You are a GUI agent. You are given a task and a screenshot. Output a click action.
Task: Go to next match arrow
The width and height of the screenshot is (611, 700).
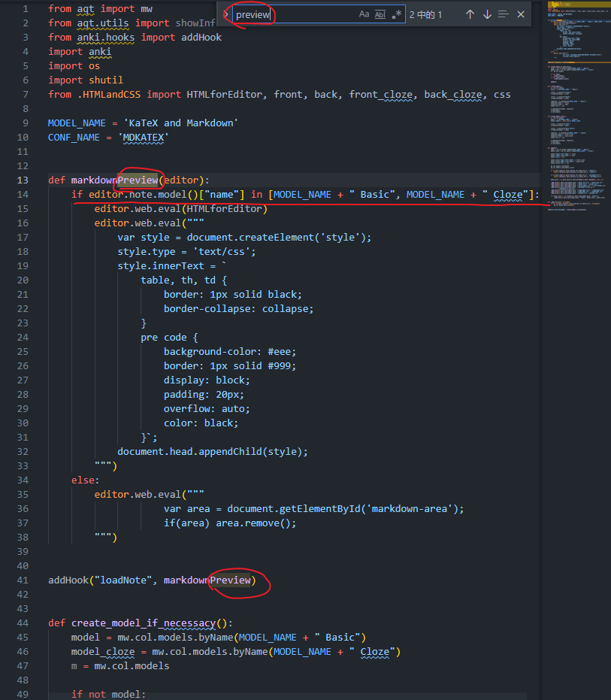click(487, 14)
